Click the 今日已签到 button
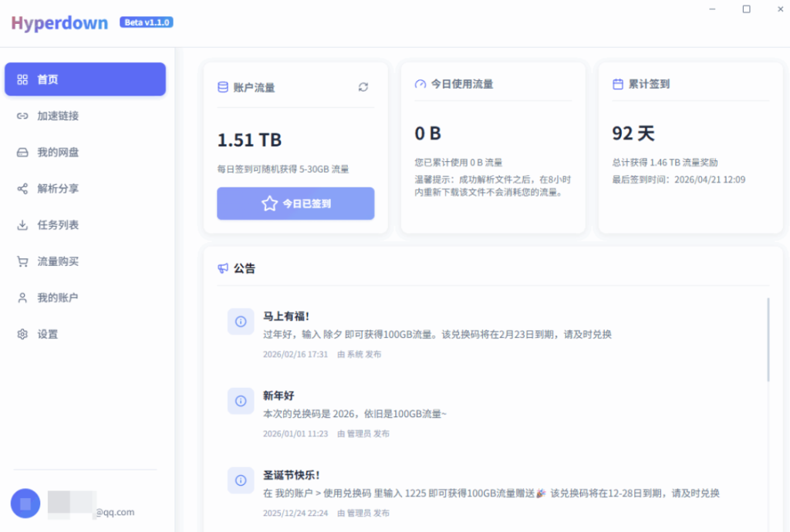The image size is (790, 532). pyautogui.click(x=295, y=204)
